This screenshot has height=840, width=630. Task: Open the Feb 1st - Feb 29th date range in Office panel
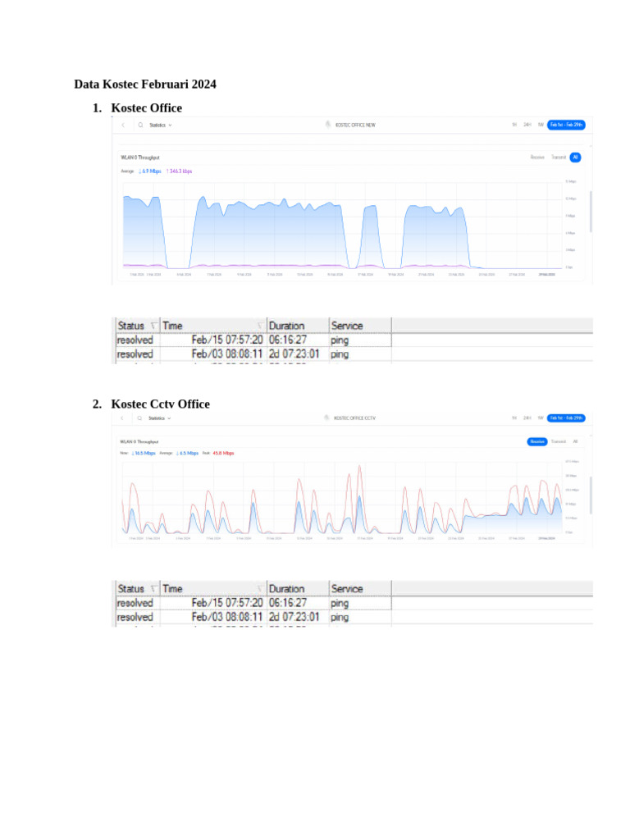566,125
